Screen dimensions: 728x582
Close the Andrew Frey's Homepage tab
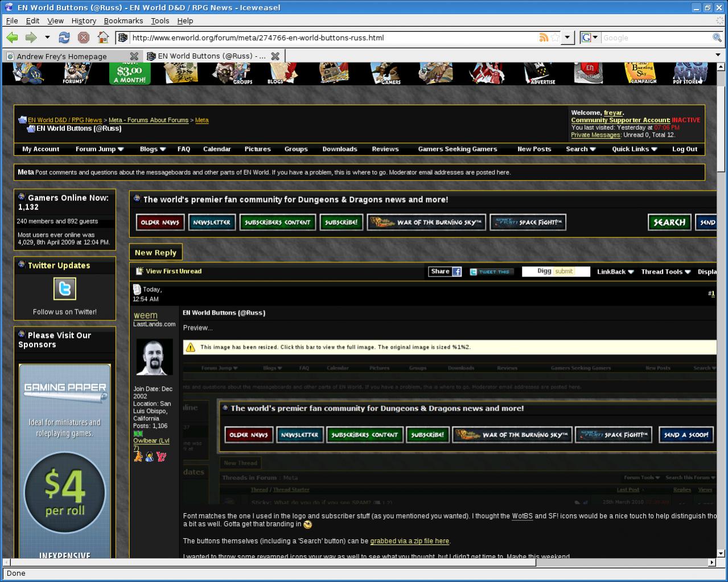134,56
